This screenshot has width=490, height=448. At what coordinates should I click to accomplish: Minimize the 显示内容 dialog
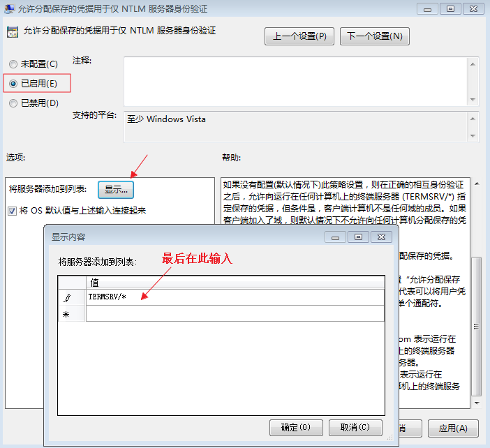coord(337,237)
